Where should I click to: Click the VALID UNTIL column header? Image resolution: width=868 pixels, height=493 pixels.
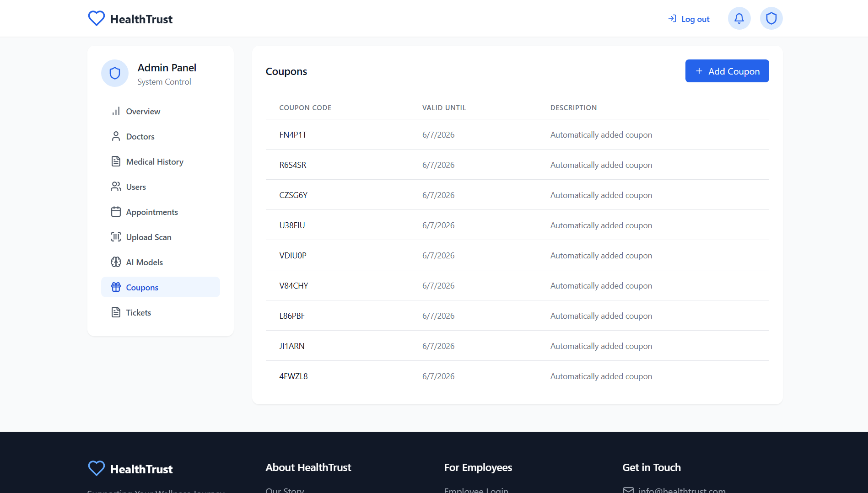(x=444, y=108)
